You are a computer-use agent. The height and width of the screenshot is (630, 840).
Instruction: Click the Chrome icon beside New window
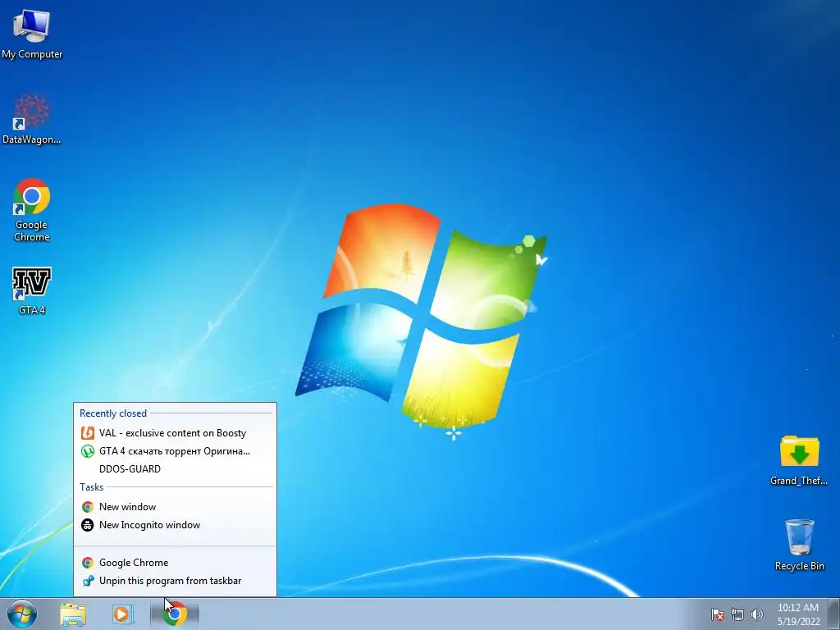pos(87,507)
